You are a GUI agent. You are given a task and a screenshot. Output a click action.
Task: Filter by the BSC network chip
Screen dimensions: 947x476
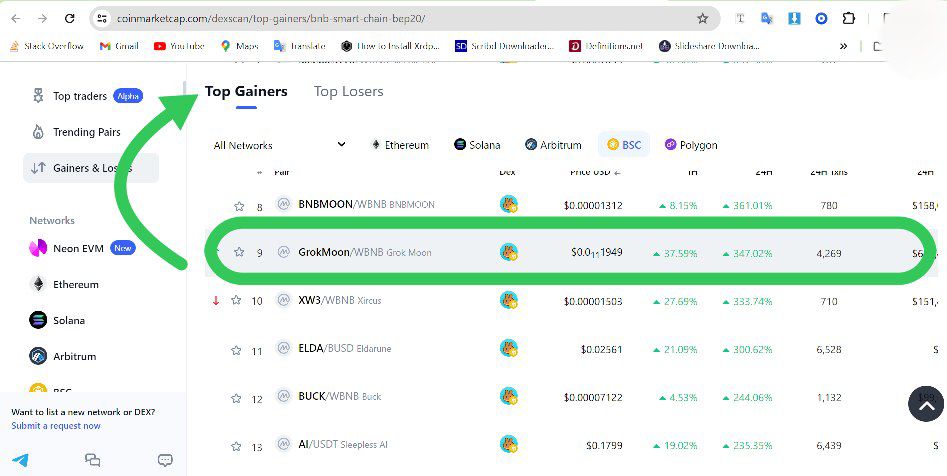tap(624, 145)
